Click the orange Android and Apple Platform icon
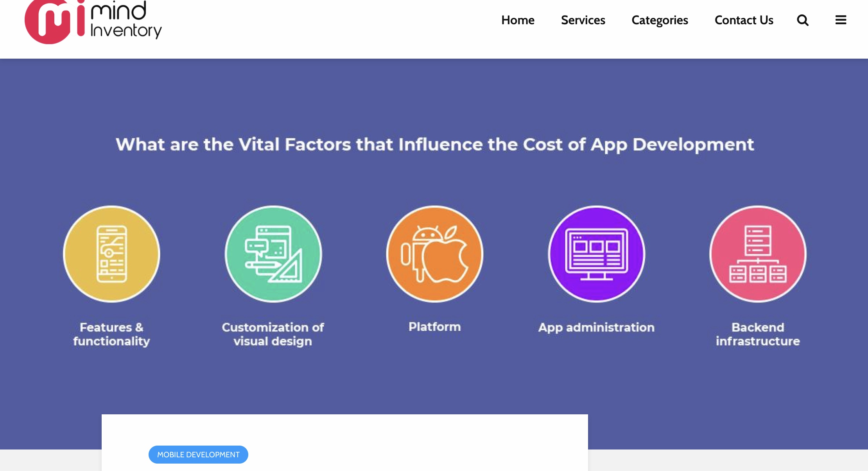The width and height of the screenshot is (868, 471). point(435,254)
